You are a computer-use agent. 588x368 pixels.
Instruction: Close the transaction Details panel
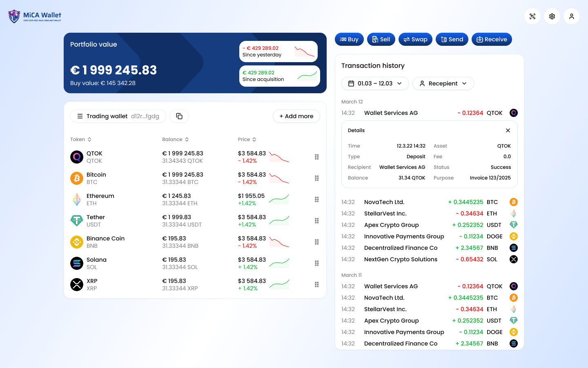click(x=508, y=130)
